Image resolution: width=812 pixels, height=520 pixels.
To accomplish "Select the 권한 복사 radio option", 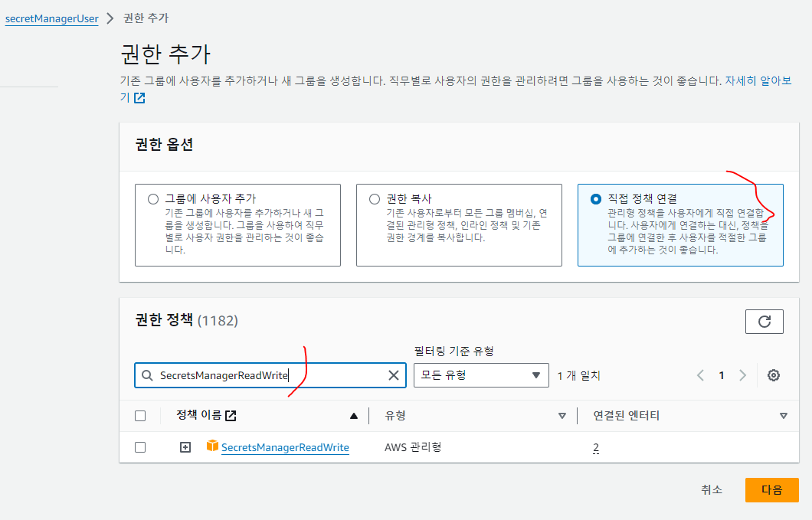I will 375,199.
